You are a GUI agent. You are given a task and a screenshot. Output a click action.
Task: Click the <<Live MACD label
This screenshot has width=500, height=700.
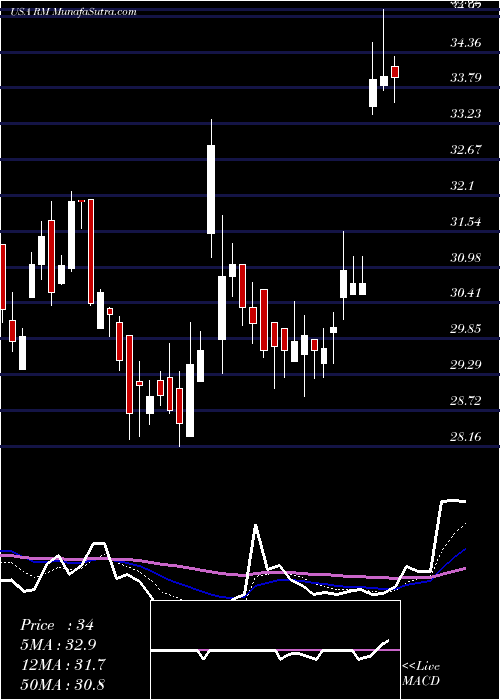[421, 673]
